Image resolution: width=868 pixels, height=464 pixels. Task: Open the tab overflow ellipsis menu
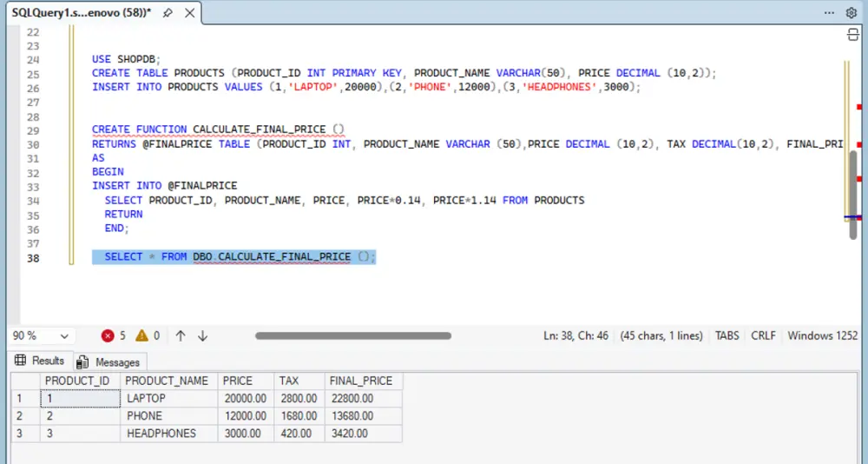[829, 13]
